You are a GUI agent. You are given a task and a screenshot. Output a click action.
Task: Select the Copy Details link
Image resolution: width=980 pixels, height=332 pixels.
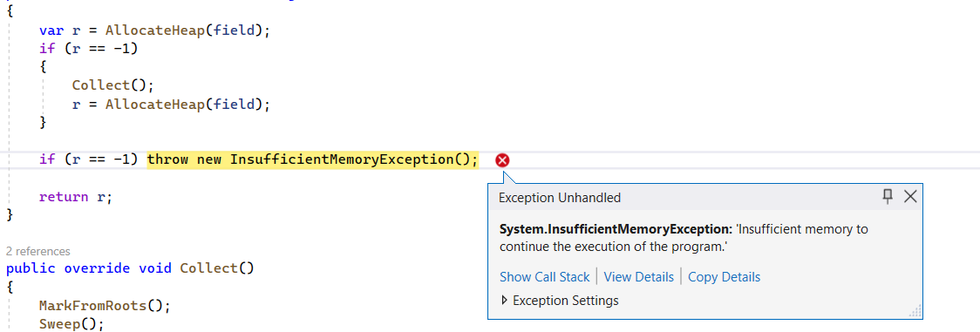point(724,276)
